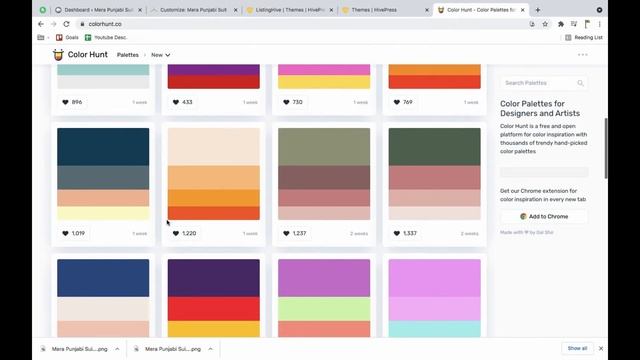Click the Color Hunt logo icon
This screenshot has height=360, width=640.
[x=58, y=55]
